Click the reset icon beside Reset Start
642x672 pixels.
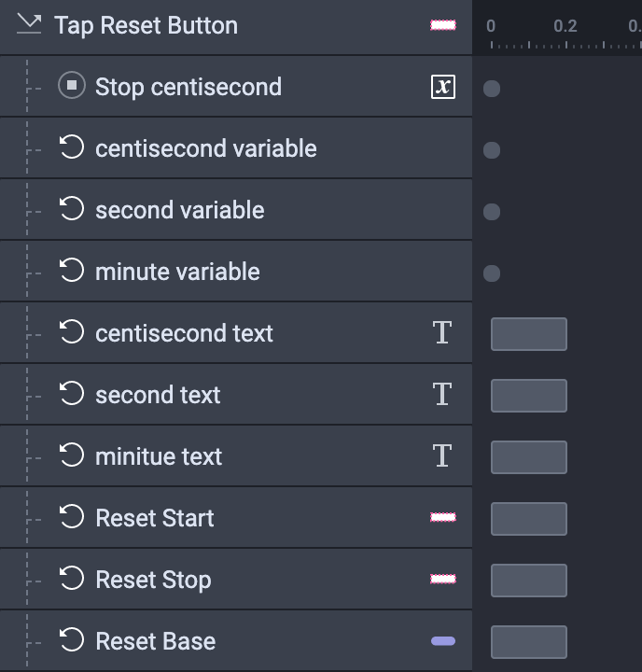click(71, 518)
